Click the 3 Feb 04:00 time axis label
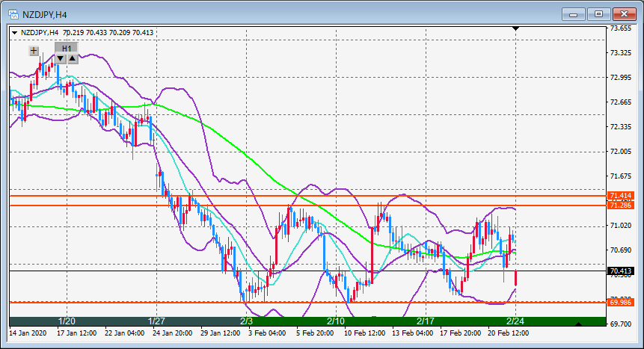Screen dimensions: 644x349 267,333
